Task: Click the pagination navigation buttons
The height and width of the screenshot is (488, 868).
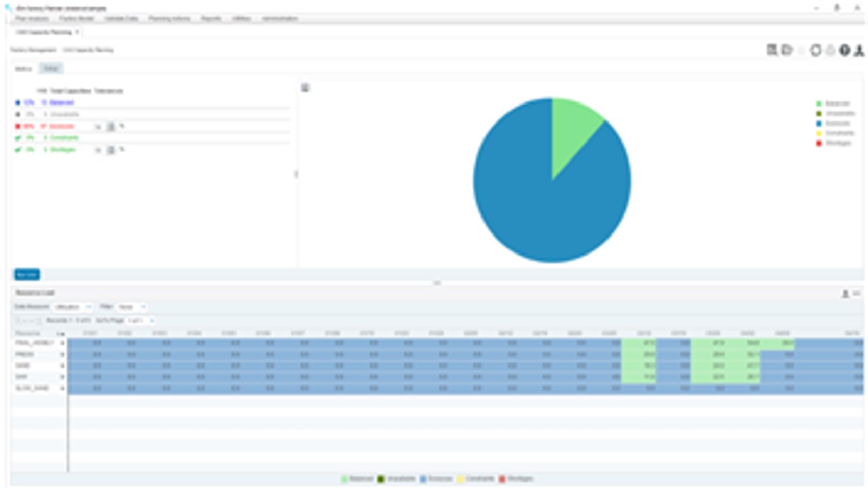Action: point(28,320)
